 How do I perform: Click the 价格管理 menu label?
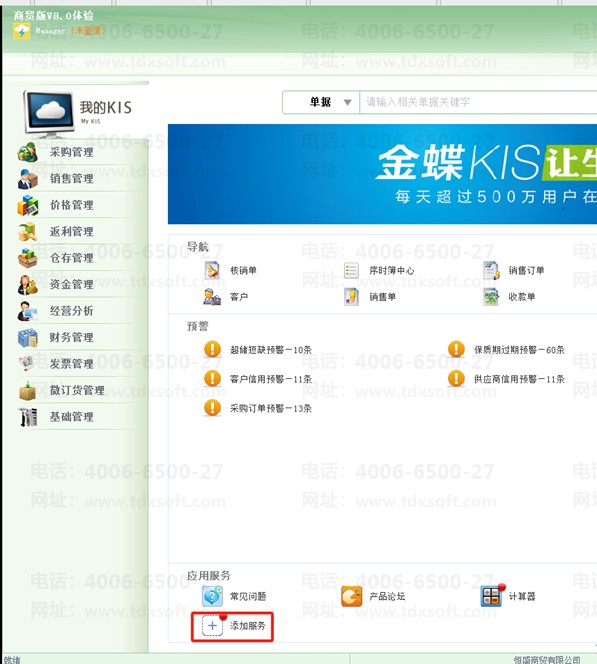click(72, 205)
